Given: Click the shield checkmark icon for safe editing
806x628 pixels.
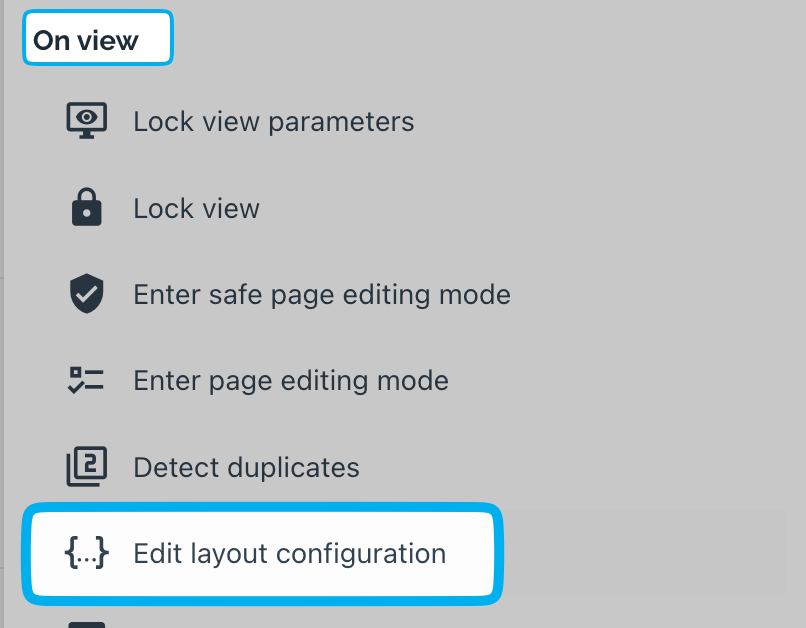Looking at the screenshot, I should [x=86, y=293].
